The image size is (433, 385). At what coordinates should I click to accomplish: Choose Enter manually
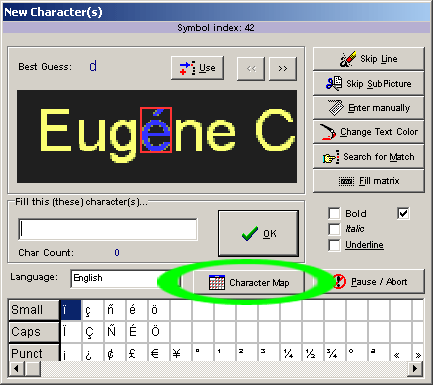[369, 108]
